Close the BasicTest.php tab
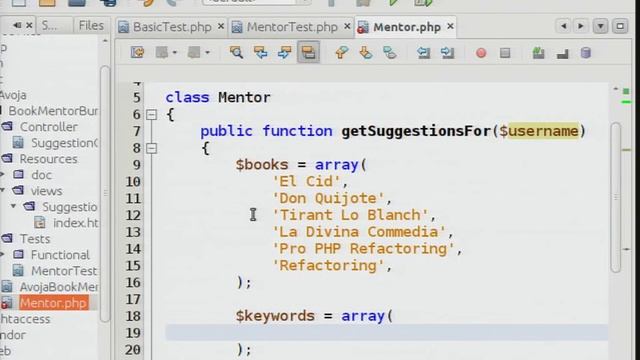Image resolution: width=640 pixels, height=360 pixels. [221, 26]
